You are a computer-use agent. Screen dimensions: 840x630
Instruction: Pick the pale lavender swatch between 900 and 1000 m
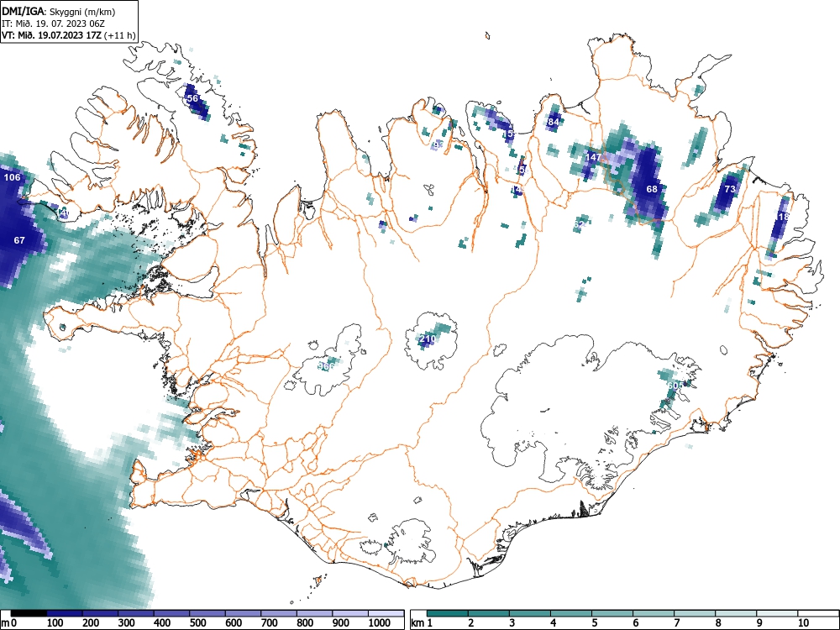click(350, 613)
